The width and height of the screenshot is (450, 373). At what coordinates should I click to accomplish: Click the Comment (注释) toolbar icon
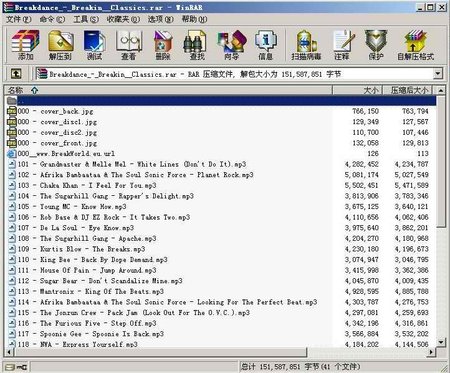(x=342, y=45)
